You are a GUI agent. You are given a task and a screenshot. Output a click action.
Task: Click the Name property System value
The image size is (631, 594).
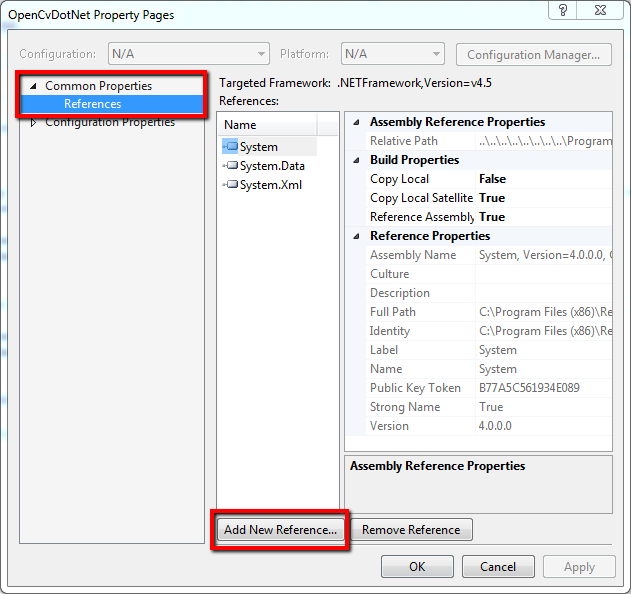click(498, 369)
